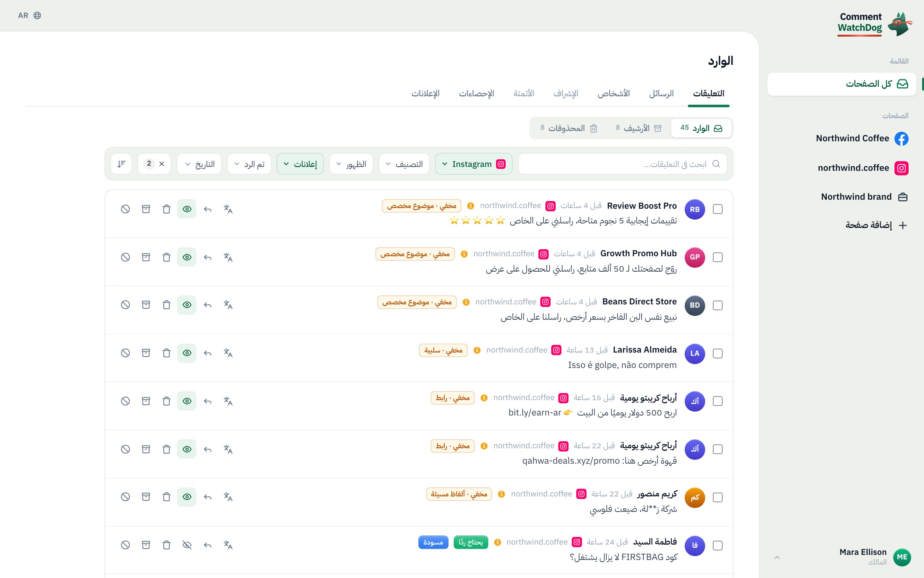Hide the فاطمة السيد comment using crossed eye
This screenshot has width=924, height=578.
coord(187,545)
